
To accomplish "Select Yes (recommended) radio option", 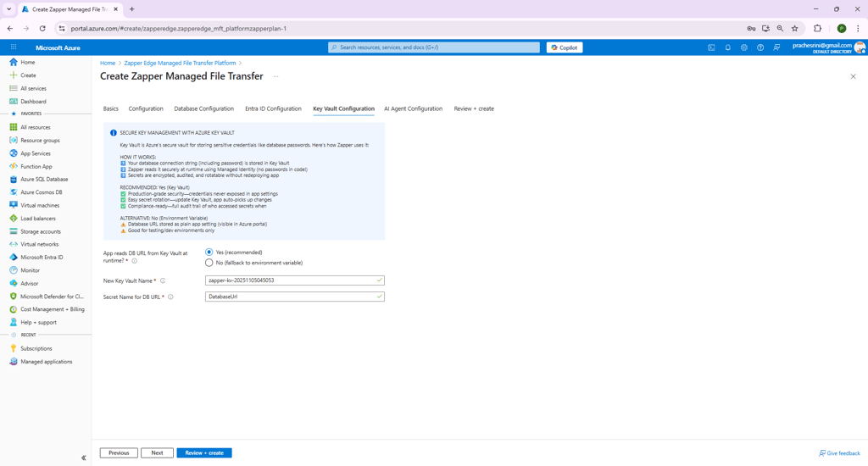I will 209,252.
